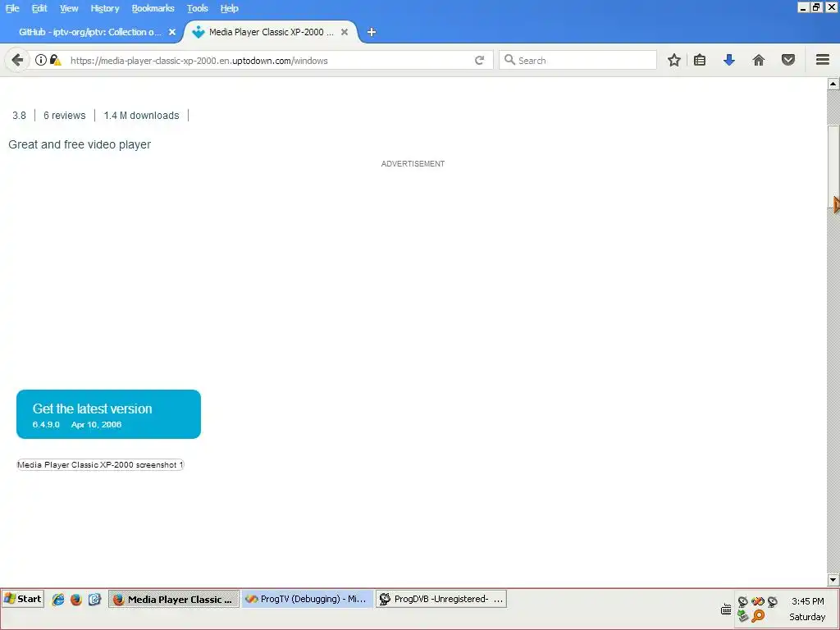This screenshot has height=630, width=840.
Task: Open the Edit menu
Action: tap(39, 8)
